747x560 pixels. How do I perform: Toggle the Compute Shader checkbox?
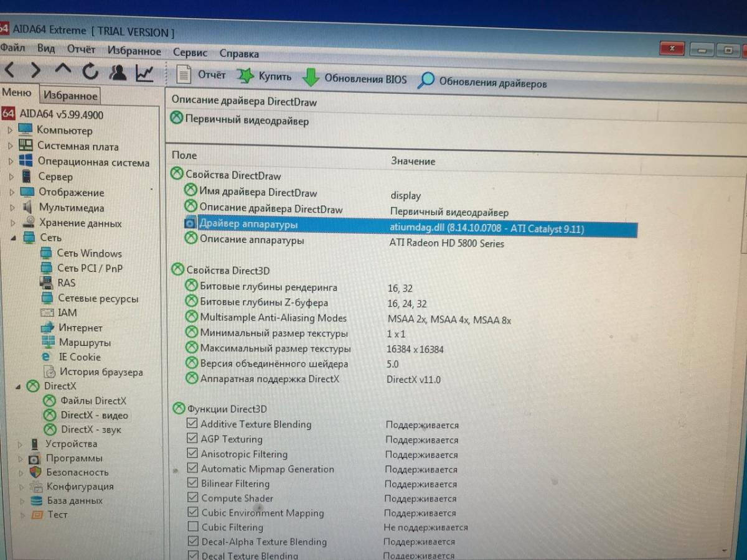(x=192, y=498)
